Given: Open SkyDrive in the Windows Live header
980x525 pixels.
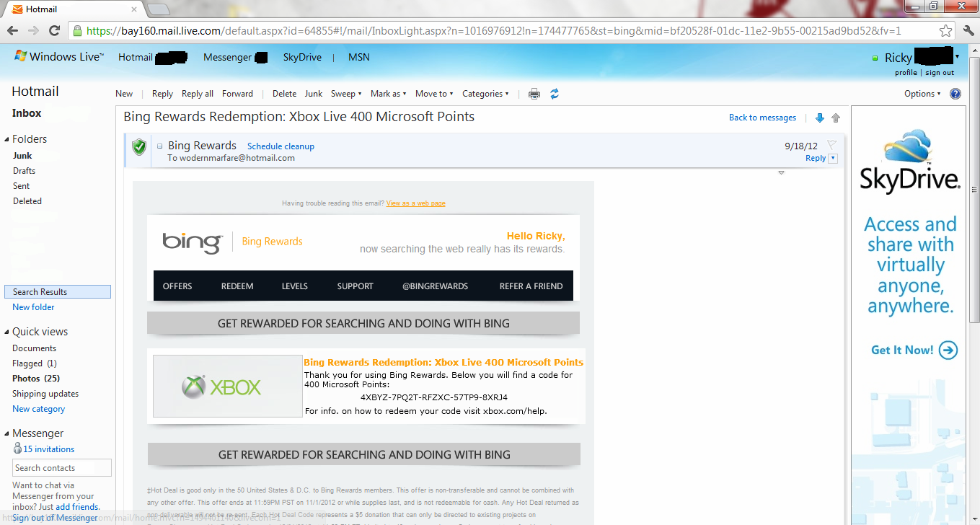Looking at the screenshot, I should coord(302,57).
